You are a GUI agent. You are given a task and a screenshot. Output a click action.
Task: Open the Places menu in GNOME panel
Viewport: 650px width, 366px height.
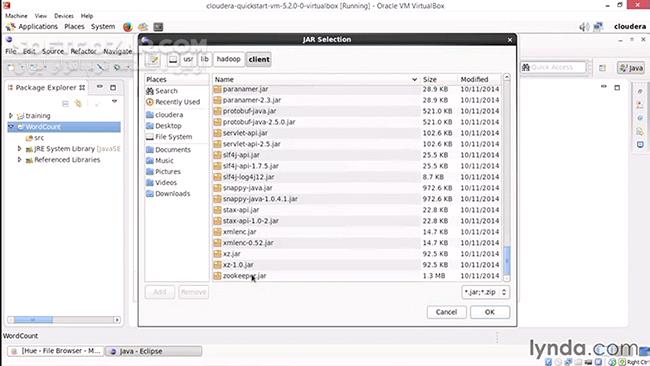click(x=74, y=27)
